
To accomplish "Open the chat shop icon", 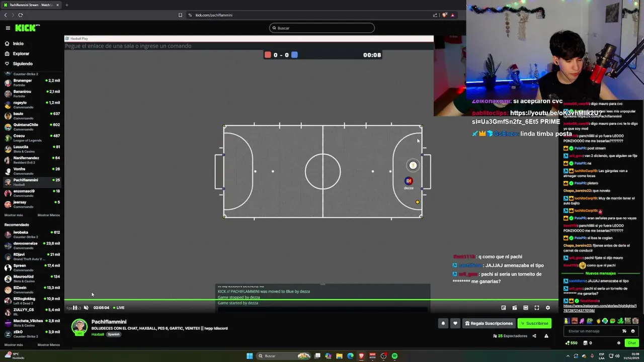I will 586,343.
